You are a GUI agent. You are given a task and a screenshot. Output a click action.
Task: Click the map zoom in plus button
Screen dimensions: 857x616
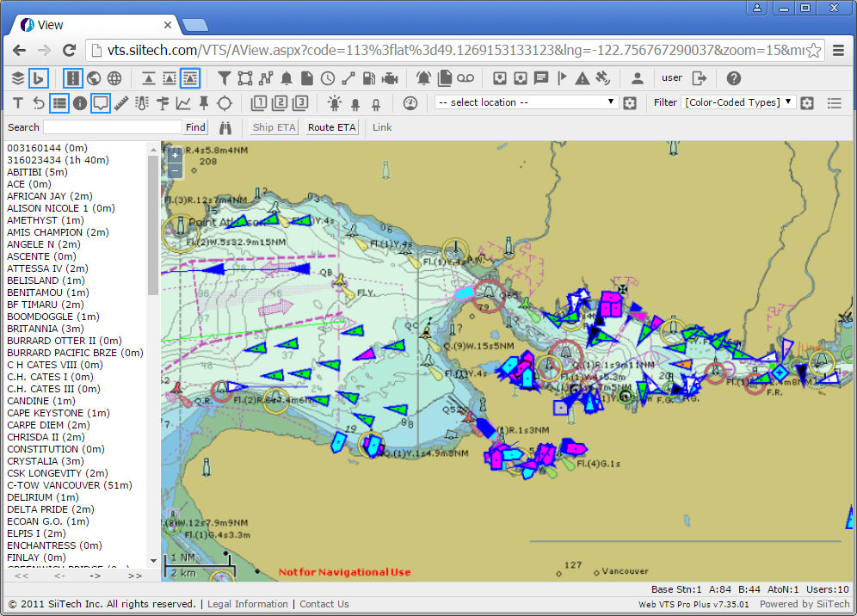176,156
